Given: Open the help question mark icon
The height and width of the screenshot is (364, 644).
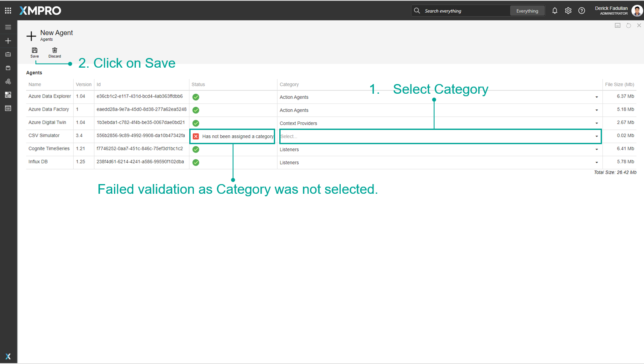Looking at the screenshot, I should (x=581, y=11).
